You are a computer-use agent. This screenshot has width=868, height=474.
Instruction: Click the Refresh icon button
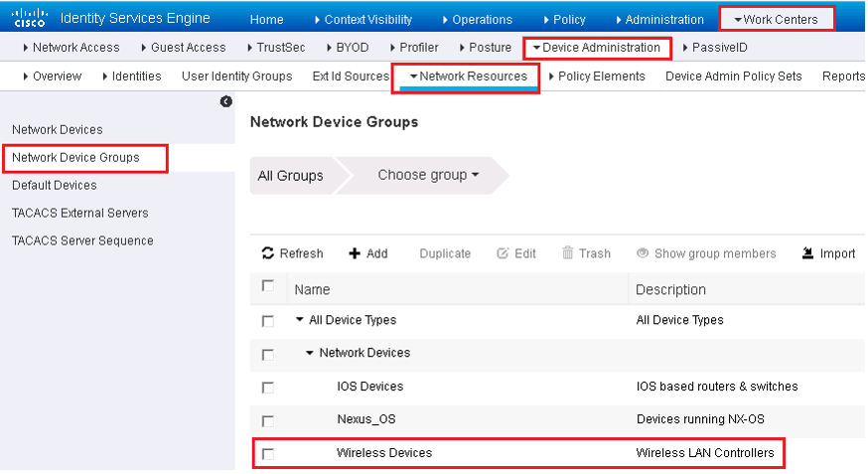tap(268, 253)
